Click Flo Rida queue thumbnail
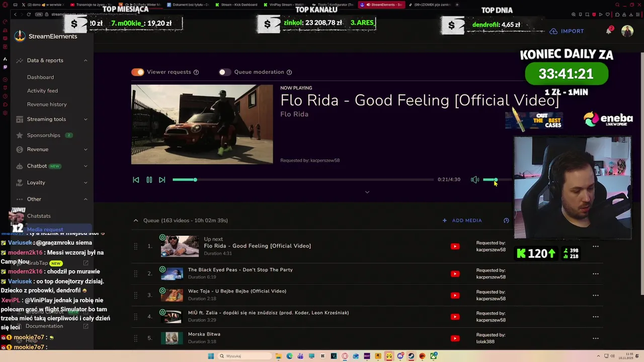 tap(180, 246)
